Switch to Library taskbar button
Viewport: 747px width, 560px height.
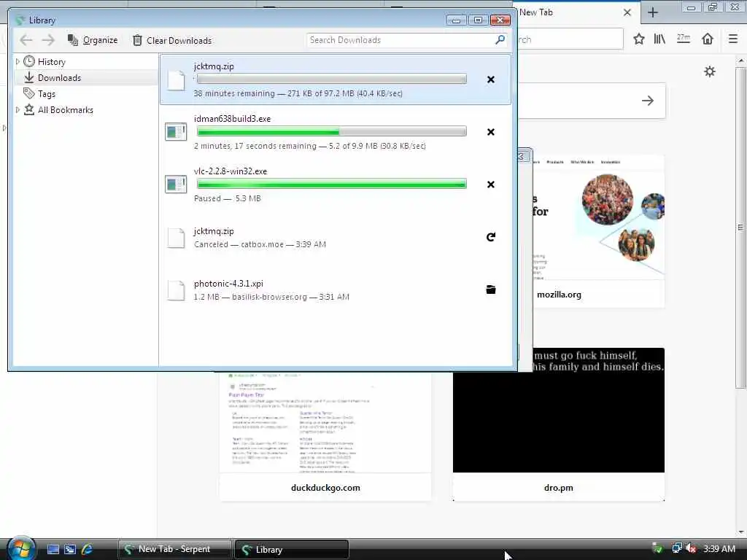point(292,549)
